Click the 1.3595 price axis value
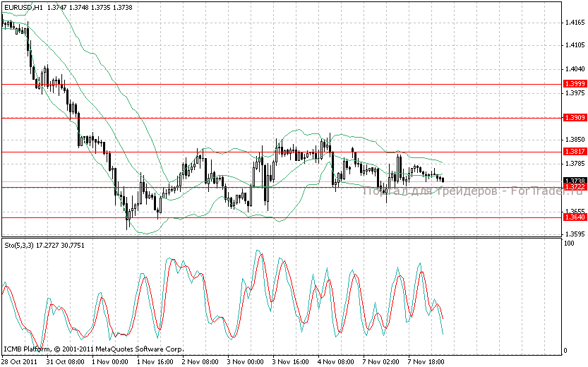This screenshot has width=588, height=367. tap(575, 234)
